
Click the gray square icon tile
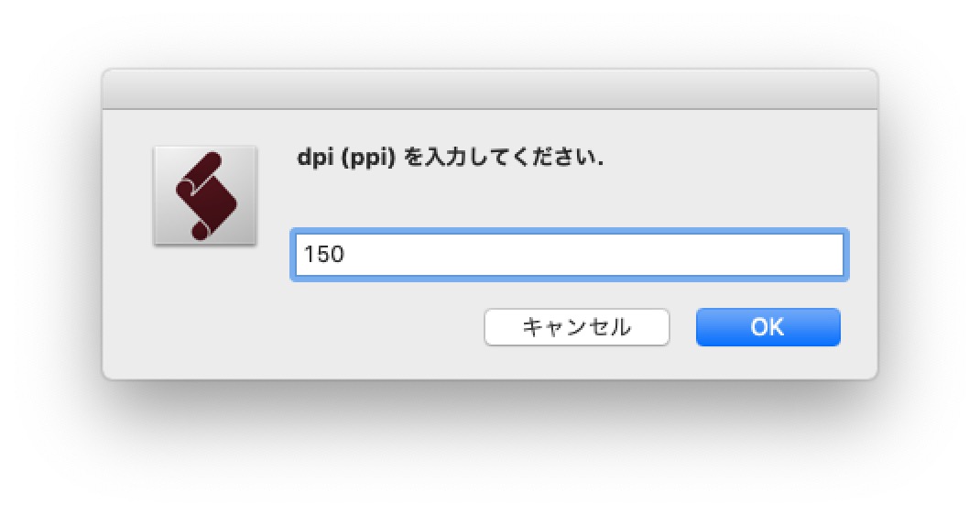[206, 195]
